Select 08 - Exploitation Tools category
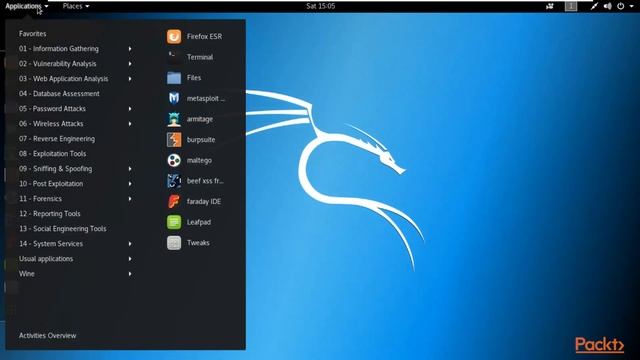Screen dimensions: 640x360 pos(53,154)
